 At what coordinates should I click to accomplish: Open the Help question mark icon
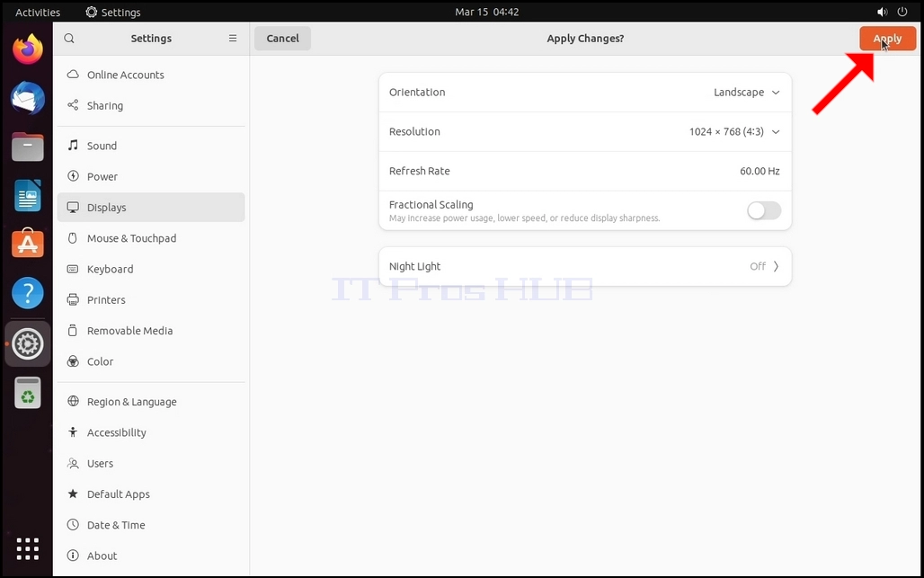tap(28, 293)
